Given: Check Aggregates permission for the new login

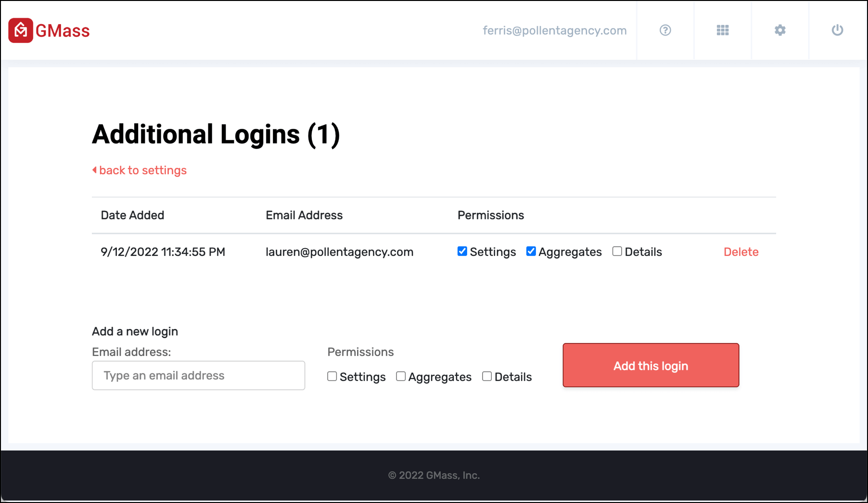Looking at the screenshot, I should pos(401,376).
